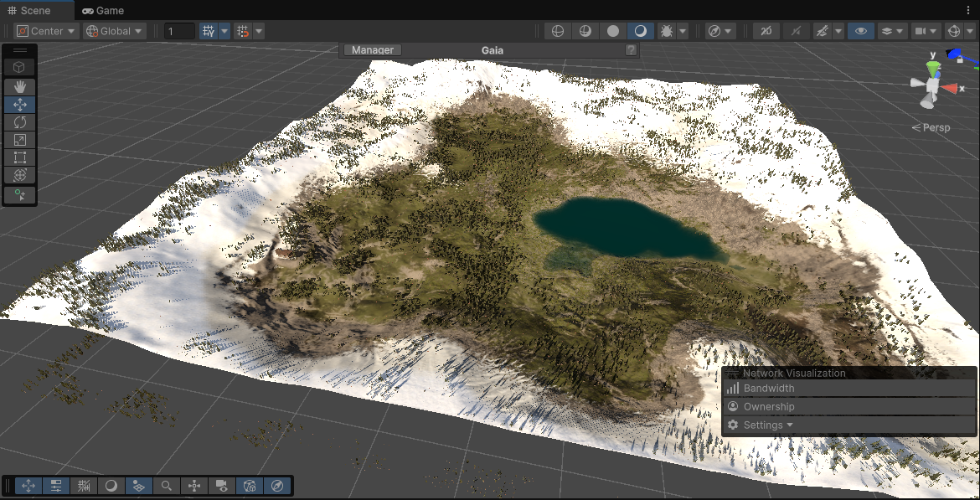Click the Bandwidth visualization button
The width and height of the screenshot is (980, 500).
click(x=768, y=389)
